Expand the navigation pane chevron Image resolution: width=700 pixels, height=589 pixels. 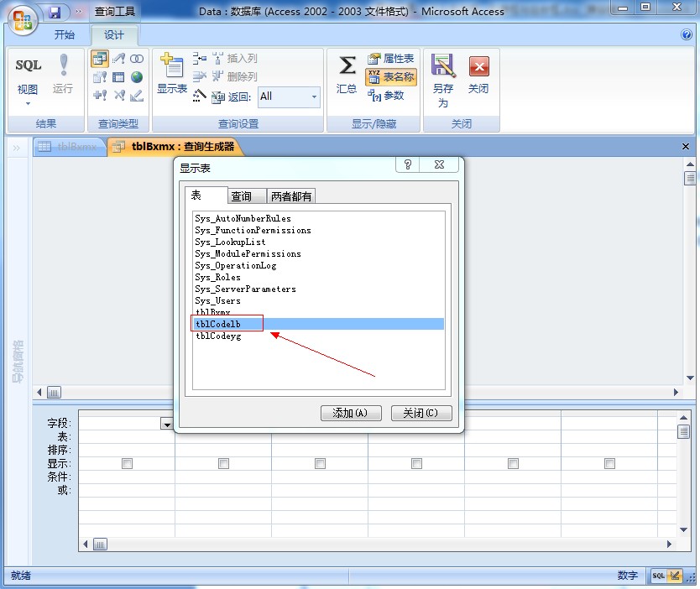17,148
